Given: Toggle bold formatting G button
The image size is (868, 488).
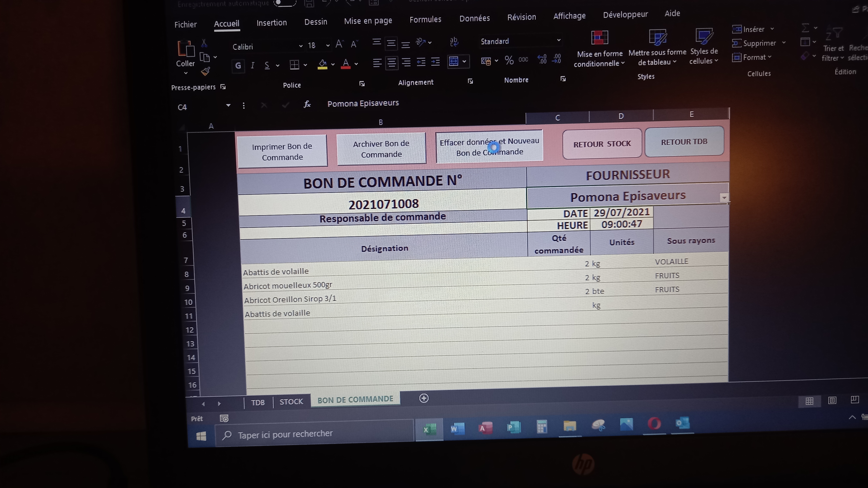Looking at the screenshot, I should point(238,66).
